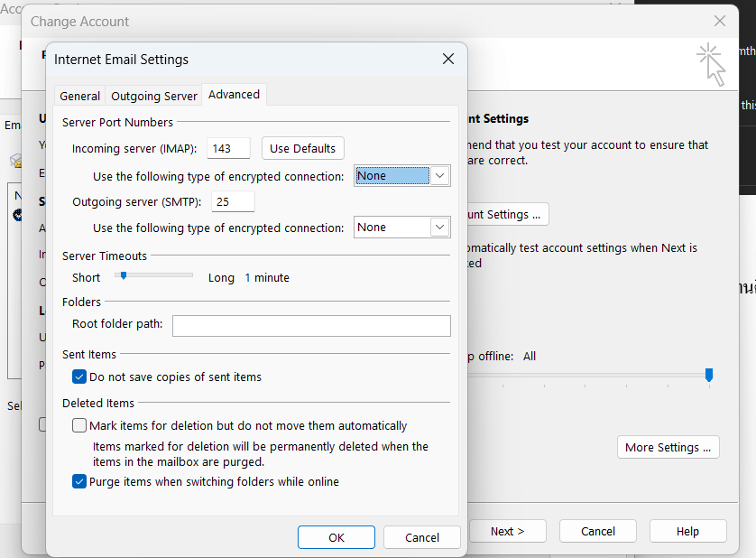Select the highlighted None encryption combo box
The image size is (756, 558).
[x=401, y=176]
